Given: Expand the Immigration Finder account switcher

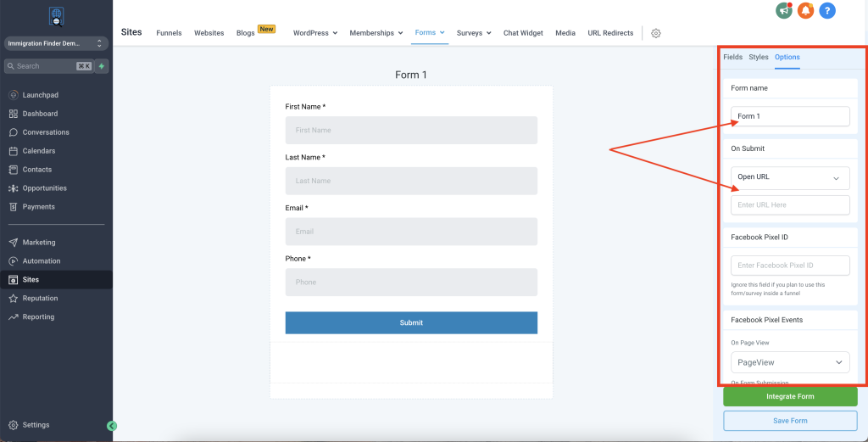Looking at the screenshot, I should coord(56,43).
